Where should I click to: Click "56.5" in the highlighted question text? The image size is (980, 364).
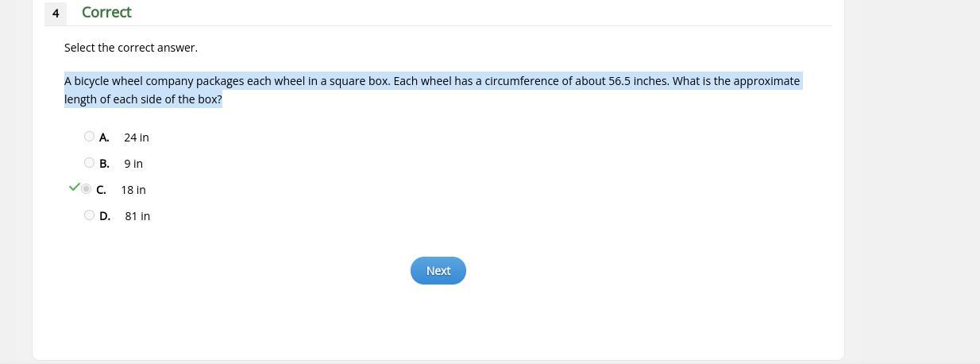[619, 81]
